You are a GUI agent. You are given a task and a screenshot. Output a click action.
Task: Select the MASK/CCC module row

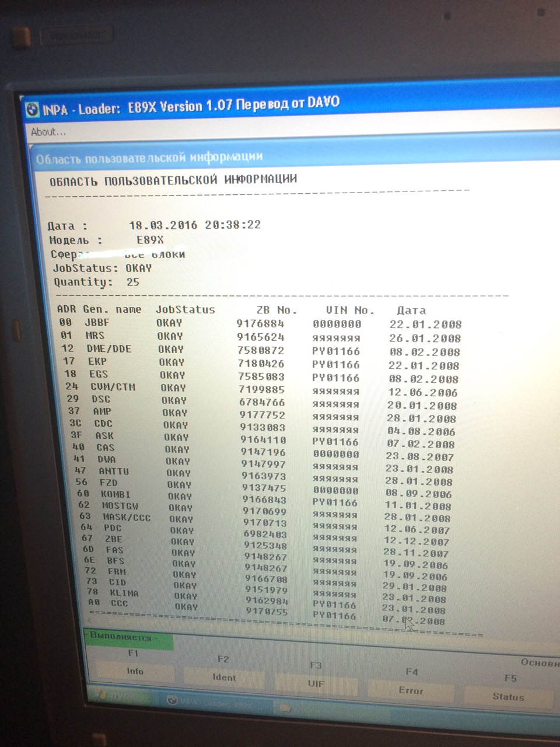pyautogui.click(x=265, y=517)
